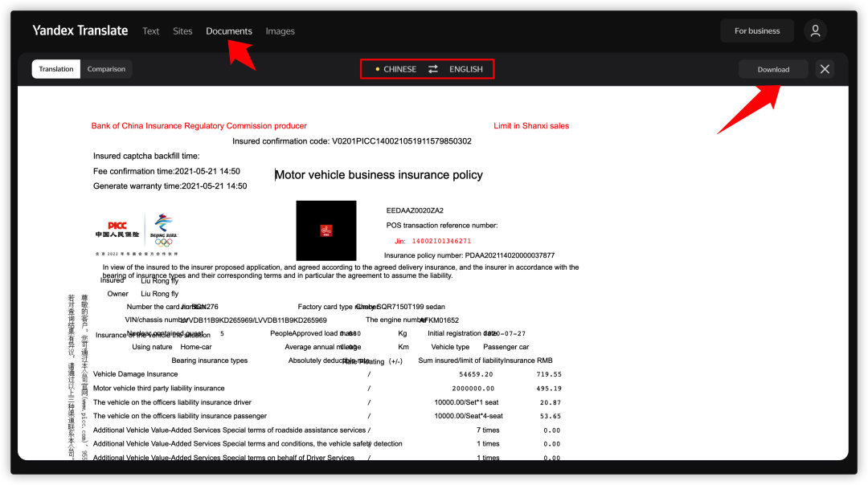868x485 pixels.
Task: Open the user profile icon
Action: tap(815, 31)
